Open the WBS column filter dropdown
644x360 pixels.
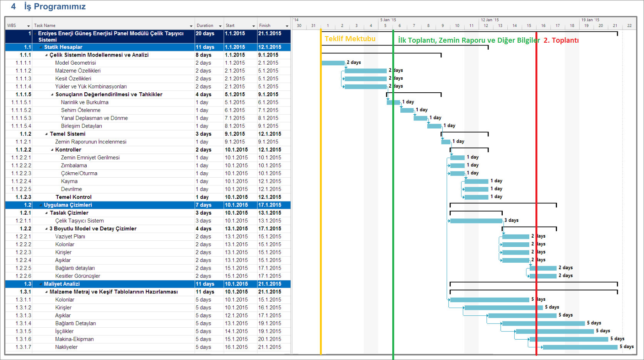pyautogui.click(x=28, y=26)
